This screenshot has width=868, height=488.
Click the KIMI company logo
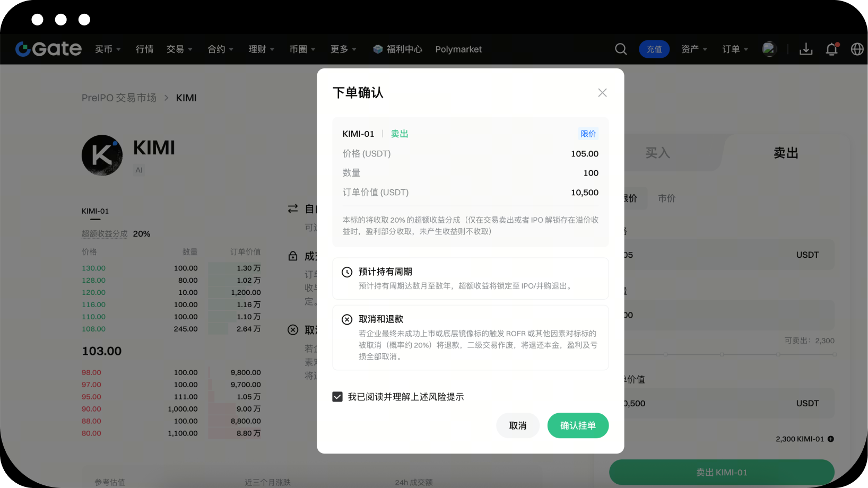pyautogui.click(x=102, y=155)
